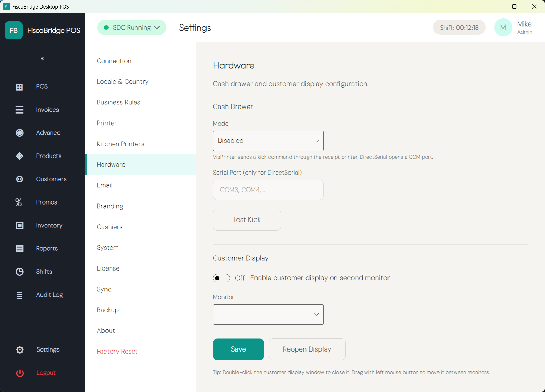Viewport: 545px width, 392px height.
Task: Select the Hardware settings tab
Action: [141, 165]
